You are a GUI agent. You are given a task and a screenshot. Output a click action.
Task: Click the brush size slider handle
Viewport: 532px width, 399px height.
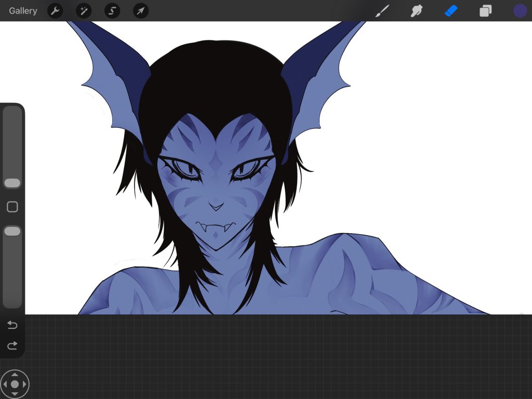12,183
